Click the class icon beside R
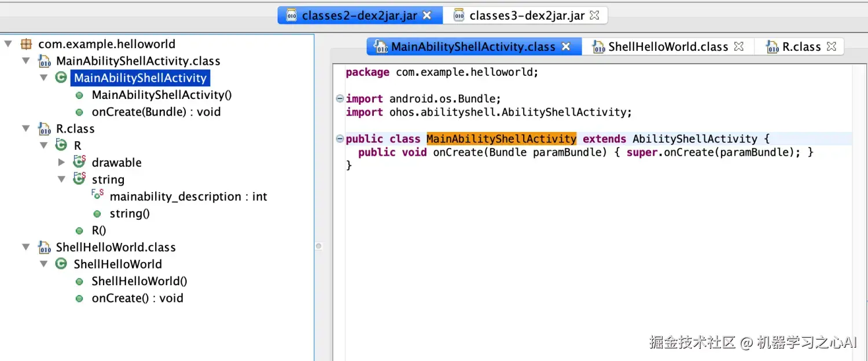 coord(61,145)
